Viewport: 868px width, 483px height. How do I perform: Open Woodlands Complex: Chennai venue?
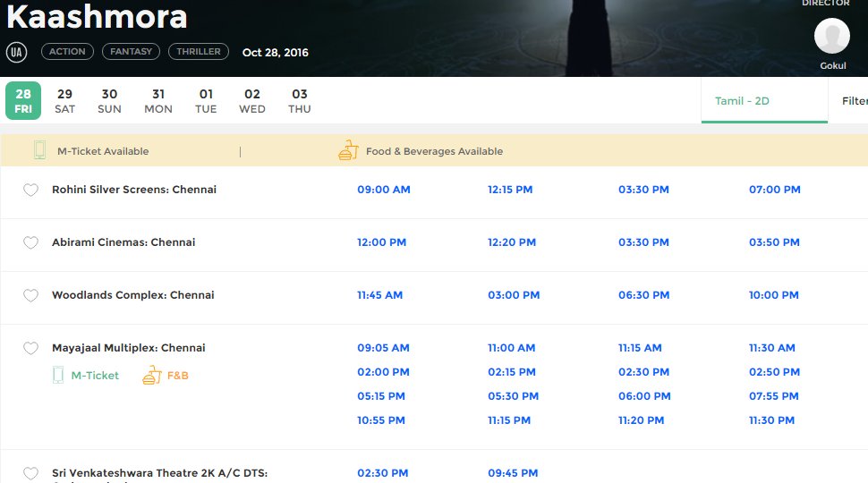click(x=132, y=295)
